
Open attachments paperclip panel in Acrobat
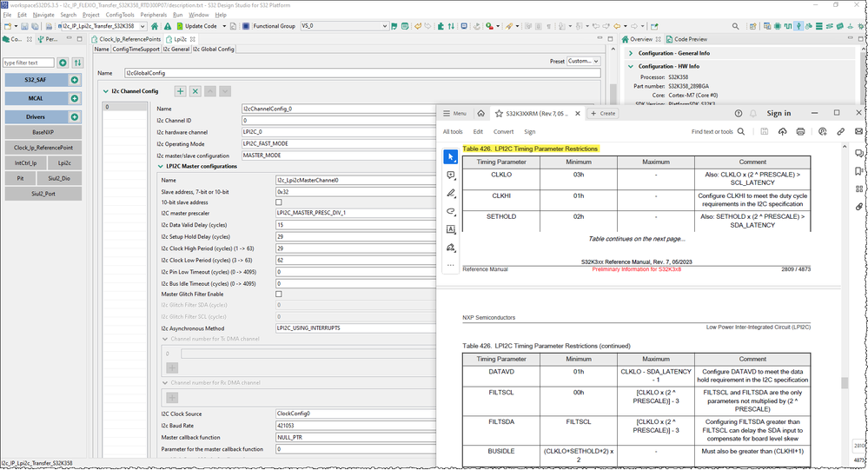coord(858,207)
